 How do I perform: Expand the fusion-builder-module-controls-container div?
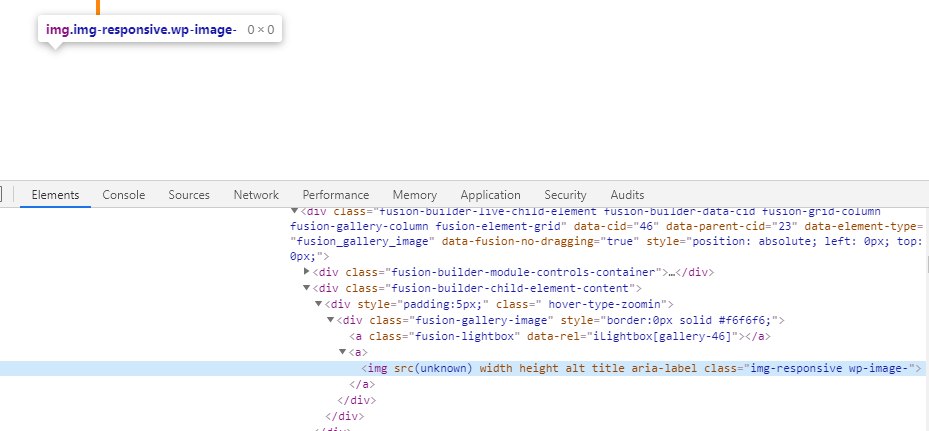click(x=306, y=272)
